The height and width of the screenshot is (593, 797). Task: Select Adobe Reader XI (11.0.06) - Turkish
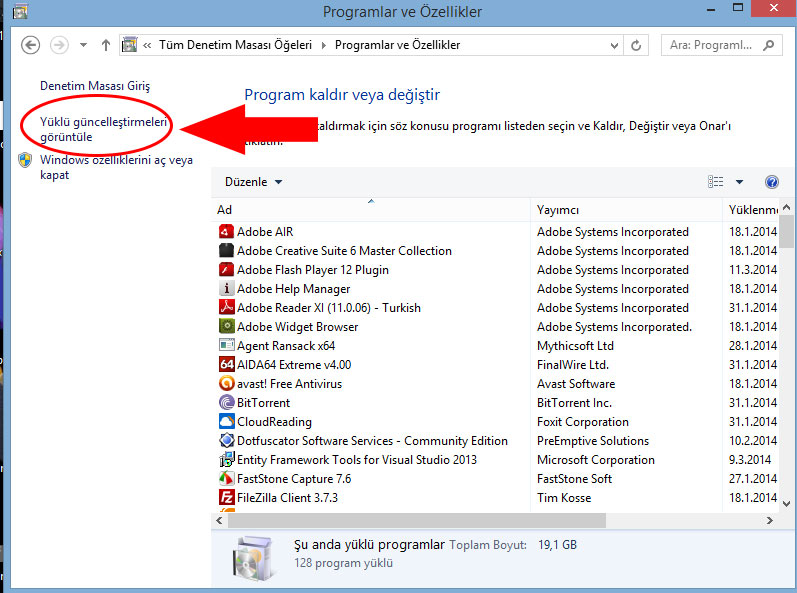329,308
